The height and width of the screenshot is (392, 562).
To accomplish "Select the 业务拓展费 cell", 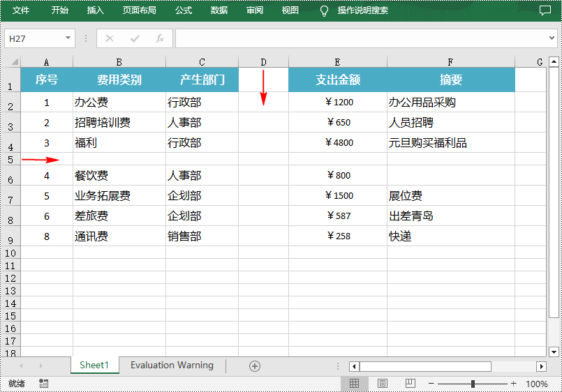I will pyautogui.click(x=119, y=195).
